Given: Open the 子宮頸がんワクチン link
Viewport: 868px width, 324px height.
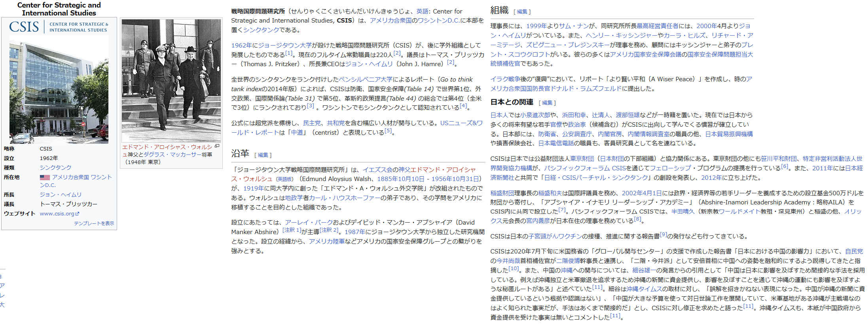Looking at the screenshot, I should (555, 236).
